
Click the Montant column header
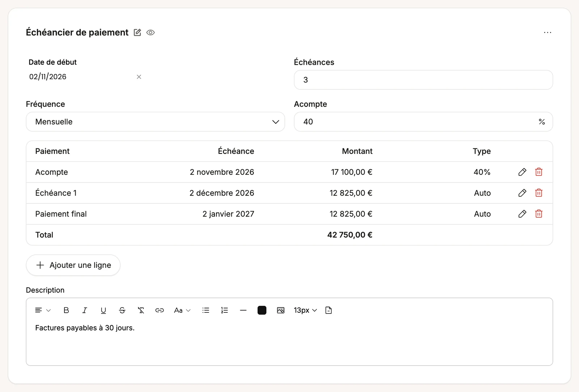click(357, 151)
